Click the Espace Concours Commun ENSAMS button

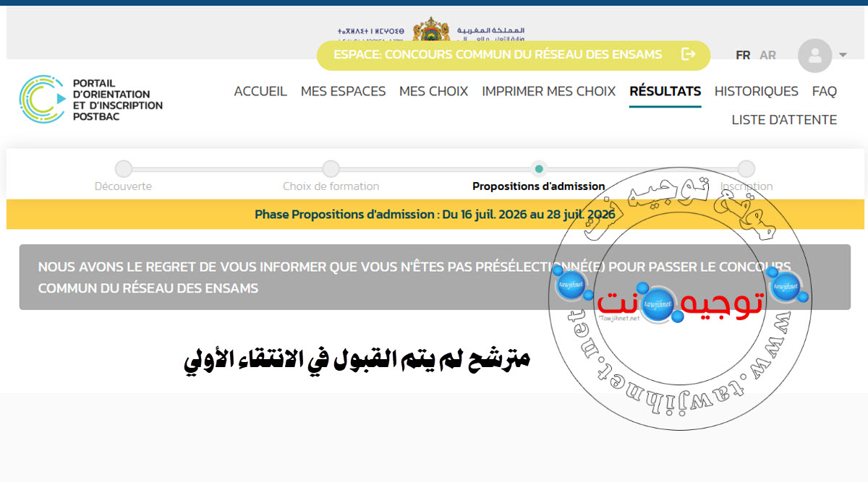[514, 55]
